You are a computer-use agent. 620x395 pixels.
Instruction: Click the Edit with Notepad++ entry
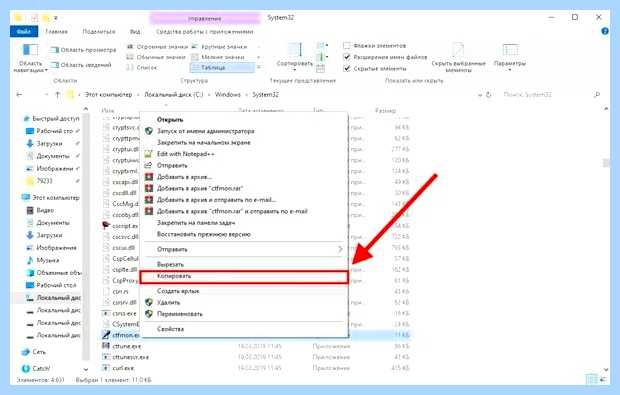(x=186, y=154)
